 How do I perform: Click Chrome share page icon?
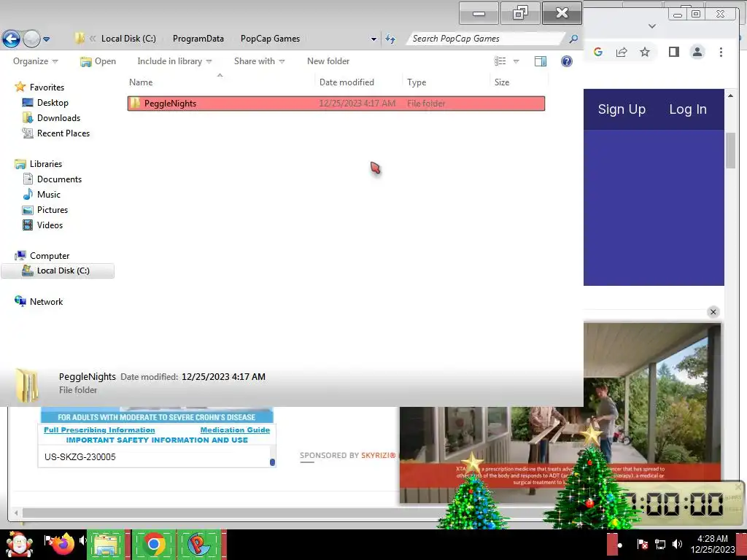tap(622, 52)
